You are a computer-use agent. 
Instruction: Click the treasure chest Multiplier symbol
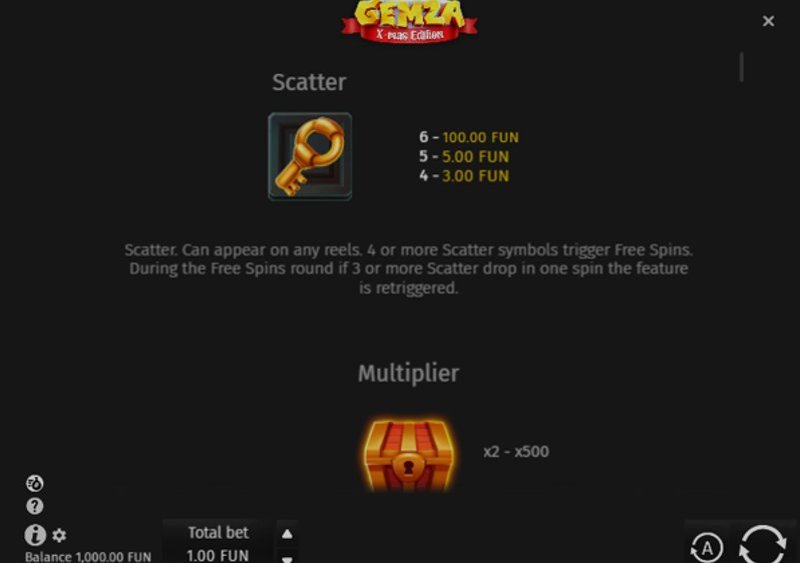(409, 454)
